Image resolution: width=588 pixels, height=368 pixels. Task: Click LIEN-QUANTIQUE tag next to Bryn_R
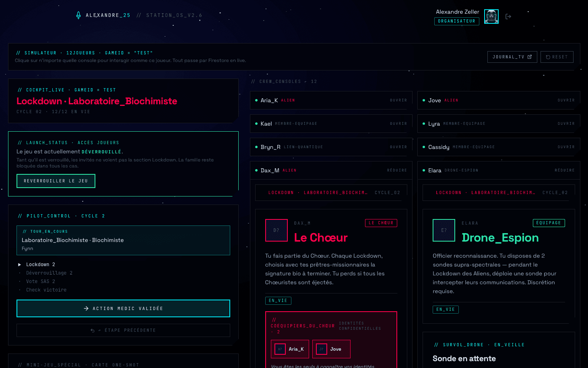click(303, 147)
